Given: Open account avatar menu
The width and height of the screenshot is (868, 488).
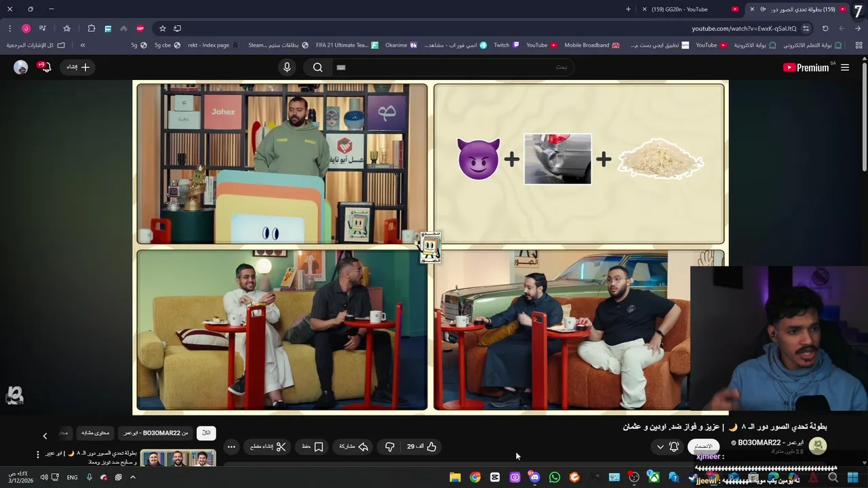Looking at the screenshot, I should 21,67.
